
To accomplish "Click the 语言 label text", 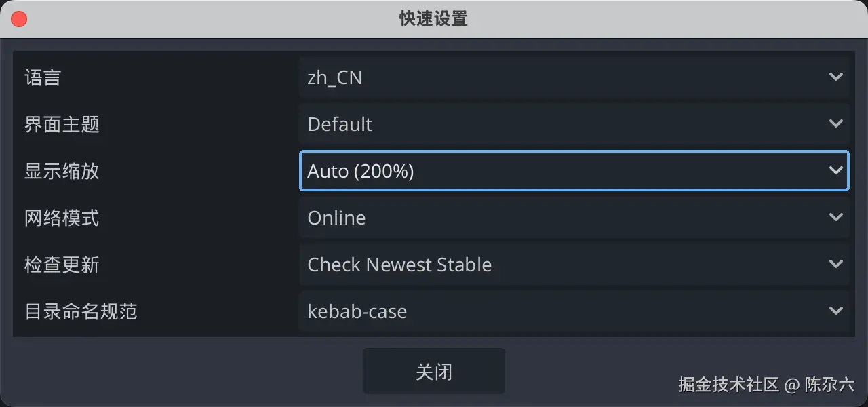I will pyautogui.click(x=43, y=77).
